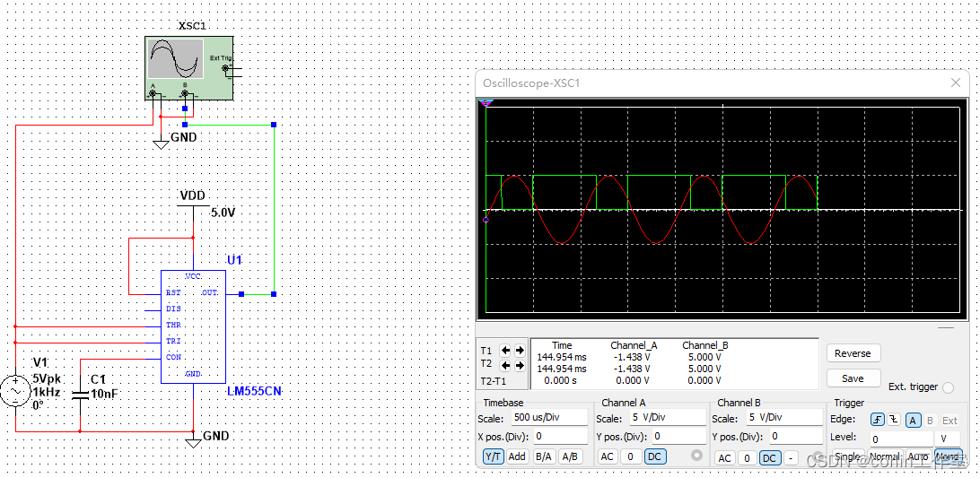Select the GND symbol under the 555 chip
This screenshot has height=478, width=980.
click(193, 442)
